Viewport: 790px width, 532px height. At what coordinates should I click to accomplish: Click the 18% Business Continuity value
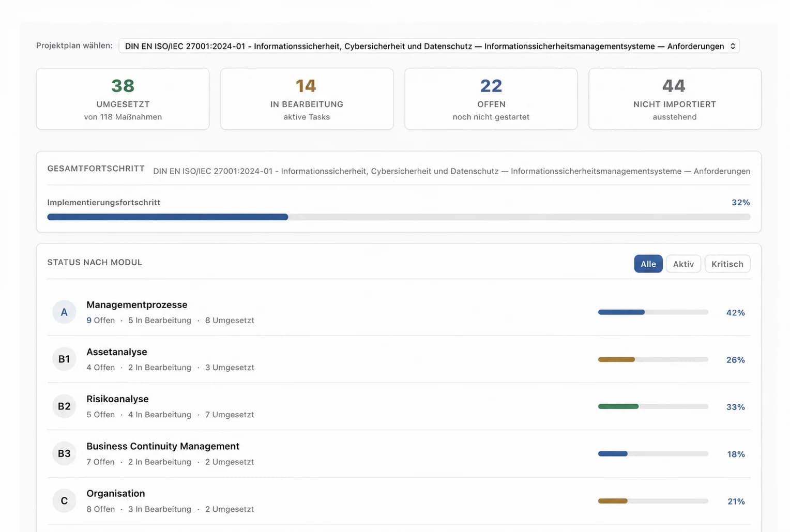(x=736, y=454)
